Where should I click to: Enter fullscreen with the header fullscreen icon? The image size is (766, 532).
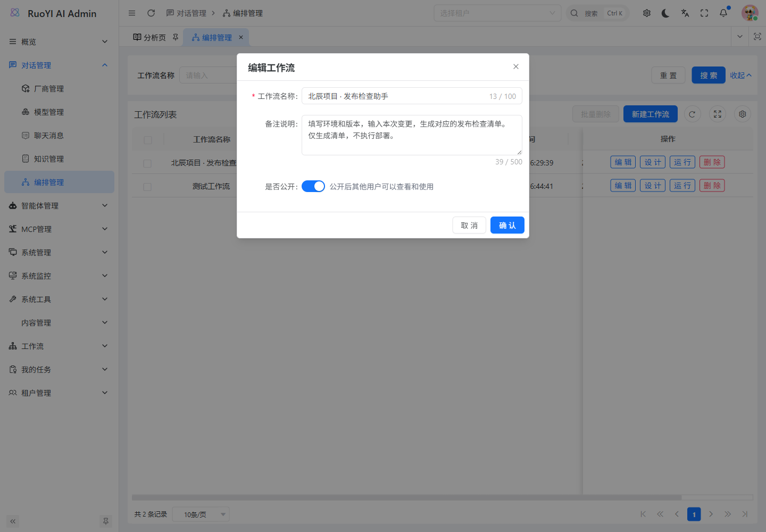pyautogui.click(x=704, y=13)
